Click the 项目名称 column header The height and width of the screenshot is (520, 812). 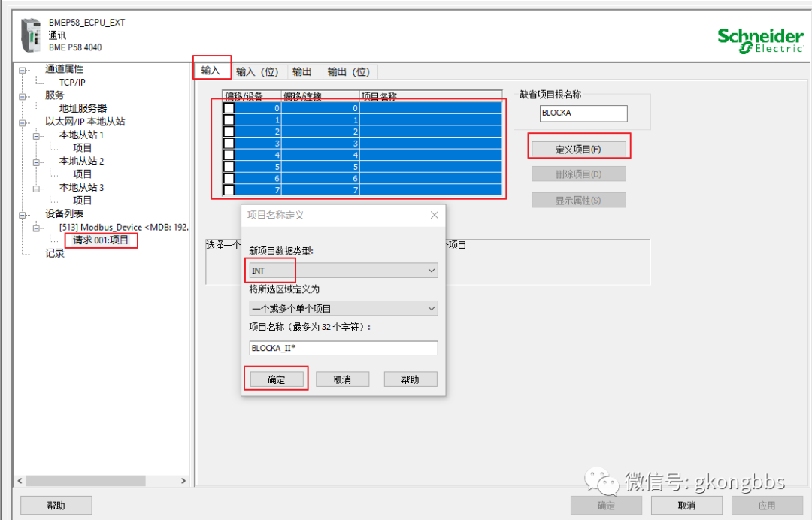point(431,95)
